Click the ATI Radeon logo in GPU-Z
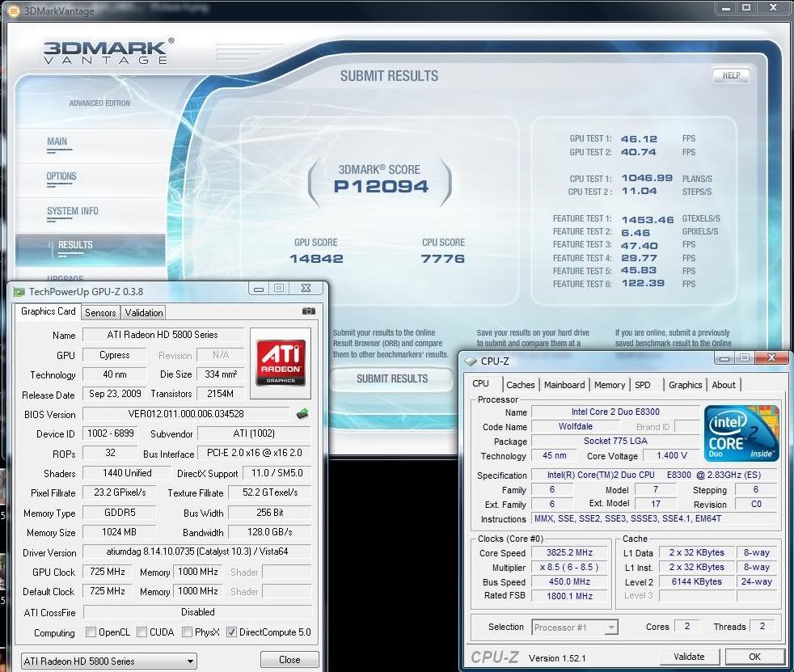Image resolution: width=794 pixels, height=672 pixels. tap(281, 363)
